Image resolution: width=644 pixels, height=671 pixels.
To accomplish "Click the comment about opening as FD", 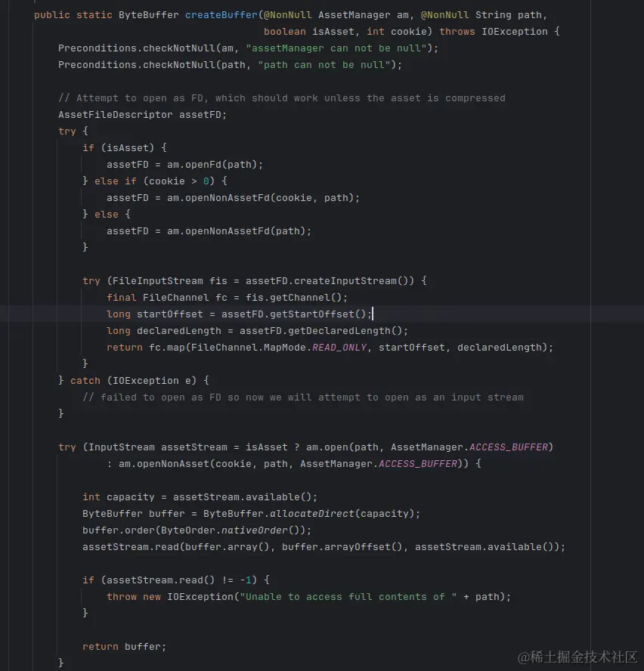I will 282,98.
